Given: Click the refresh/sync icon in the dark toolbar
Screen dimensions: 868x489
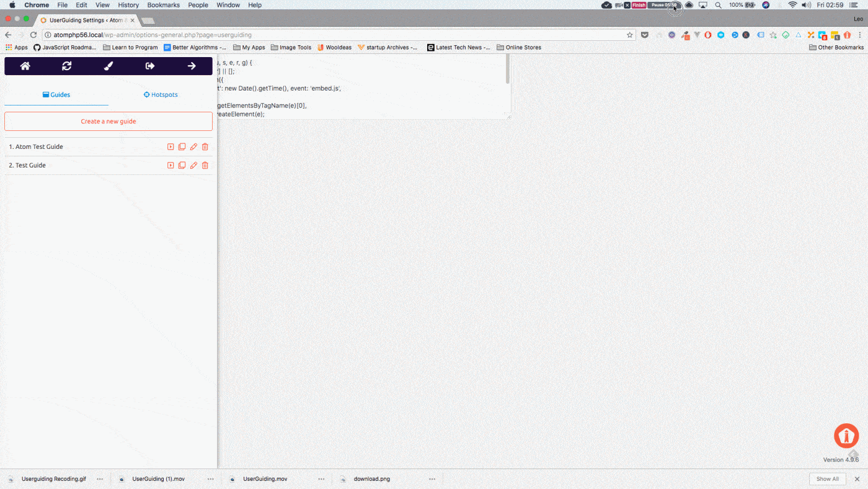Looking at the screenshot, I should (x=66, y=65).
